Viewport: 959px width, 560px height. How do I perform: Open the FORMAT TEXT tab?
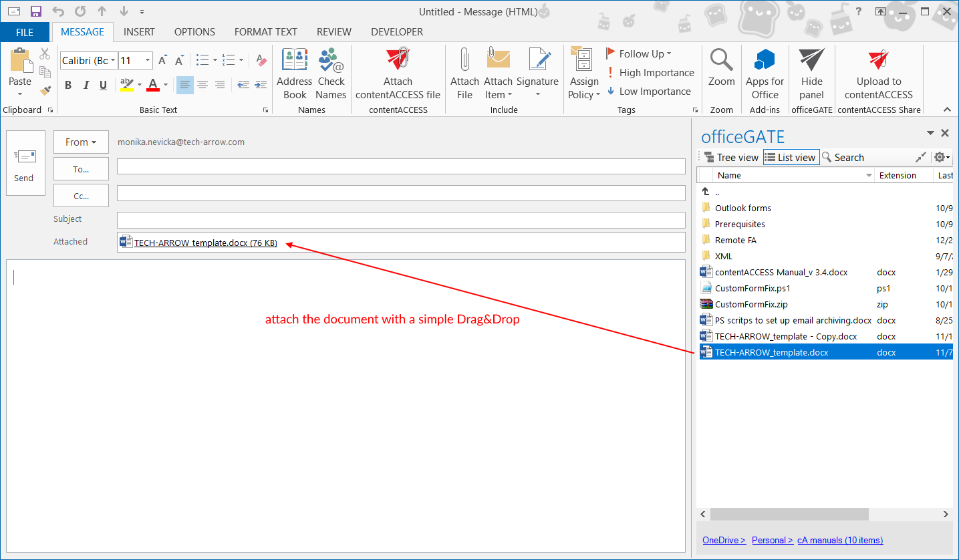click(x=265, y=32)
